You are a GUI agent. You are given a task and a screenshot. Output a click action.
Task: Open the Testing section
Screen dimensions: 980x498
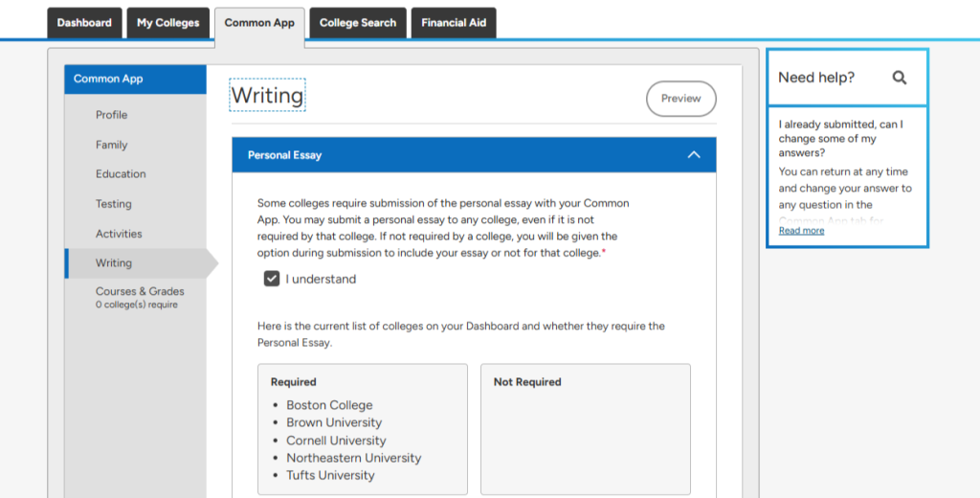click(113, 204)
